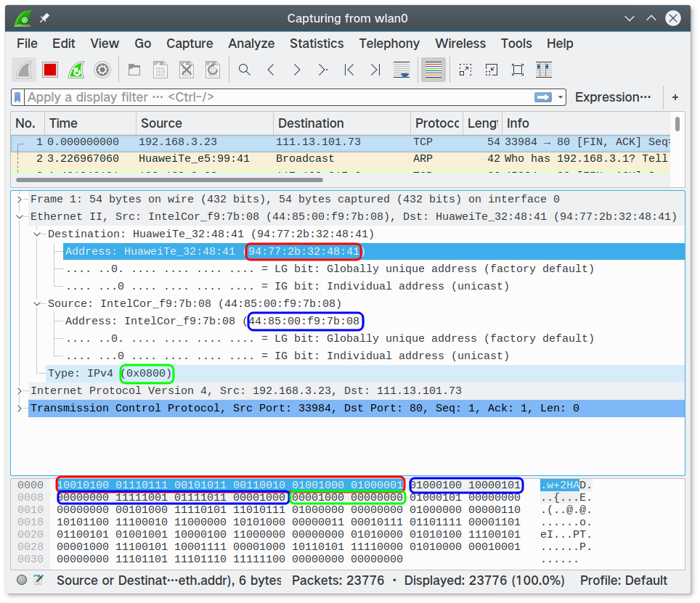This screenshot has height=603, width=700.
Task: Click the display filter bookmark icon
Action: [18, 97]
